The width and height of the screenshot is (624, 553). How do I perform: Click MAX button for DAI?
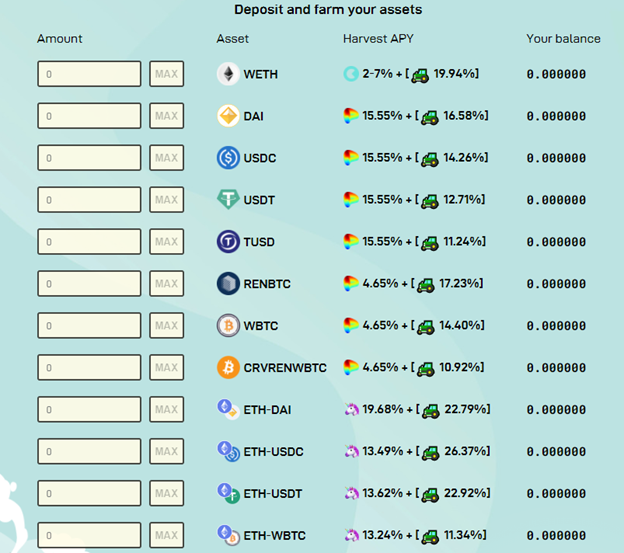(x=167, y=116)
